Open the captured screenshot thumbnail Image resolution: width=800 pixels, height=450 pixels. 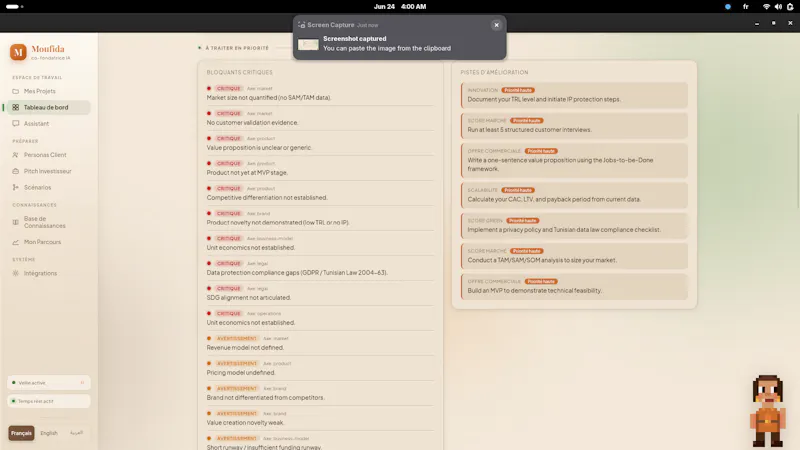point(308,44)
